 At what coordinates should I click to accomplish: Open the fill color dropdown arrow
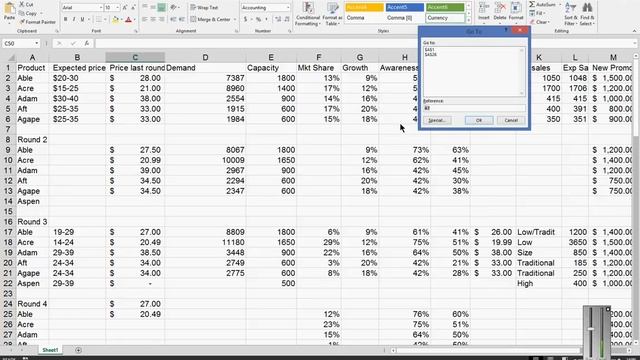[122, 19]
